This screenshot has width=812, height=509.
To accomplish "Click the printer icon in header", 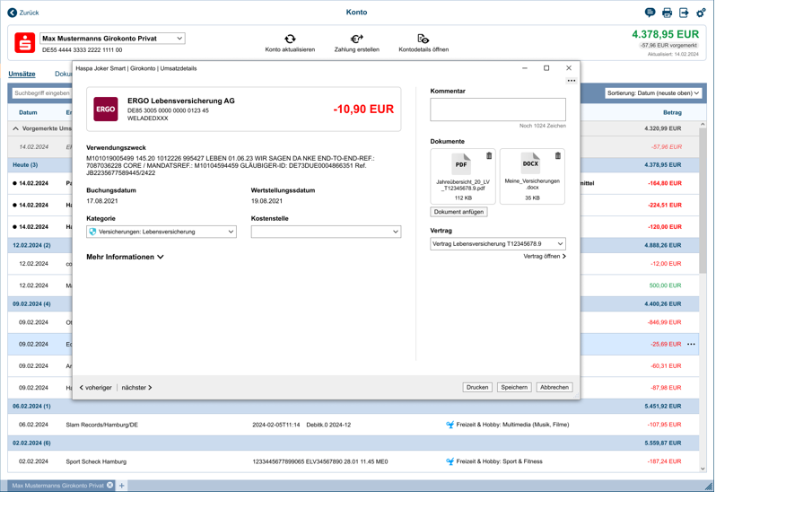I will pyautogui.click(x=667, y=13).
